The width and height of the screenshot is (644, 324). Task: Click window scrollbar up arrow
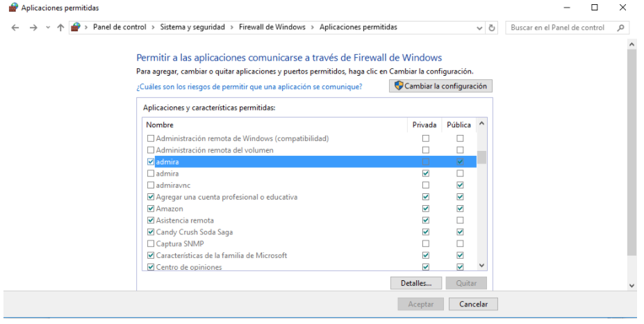(631, 44)
